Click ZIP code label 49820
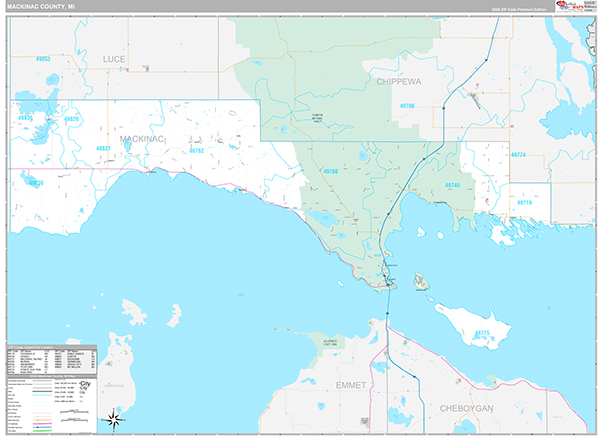600x436 pixels. tap(71, 119)
